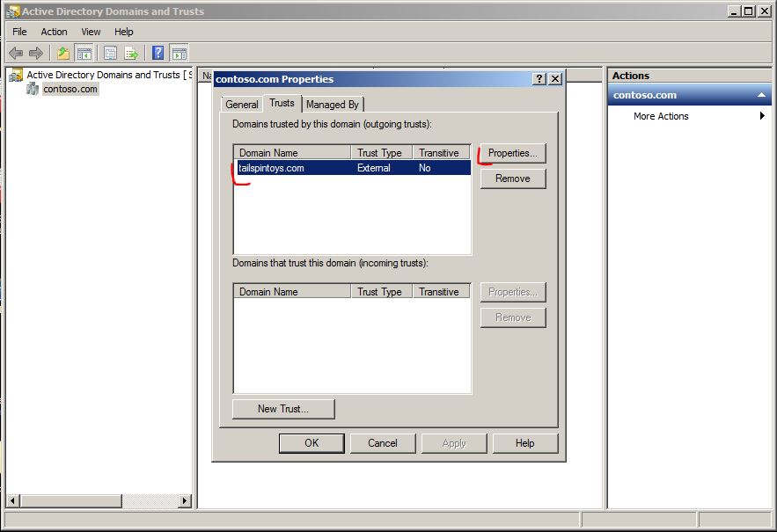
Task: Maximize the Active Directory Domains and Trusts window
Action: pyautogui.click(x=749, y=11)
